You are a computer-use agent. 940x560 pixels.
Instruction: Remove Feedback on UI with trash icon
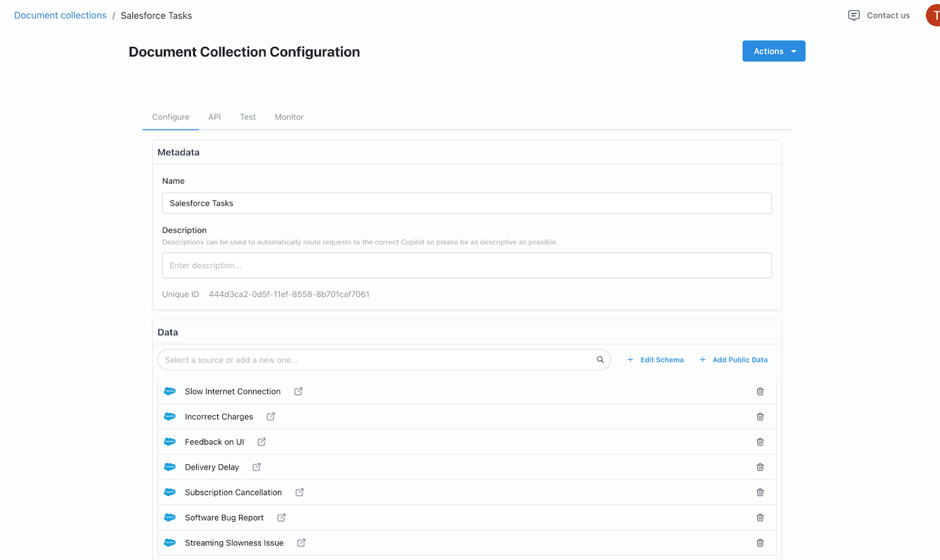pyautogui.click(x=760, y=442)
